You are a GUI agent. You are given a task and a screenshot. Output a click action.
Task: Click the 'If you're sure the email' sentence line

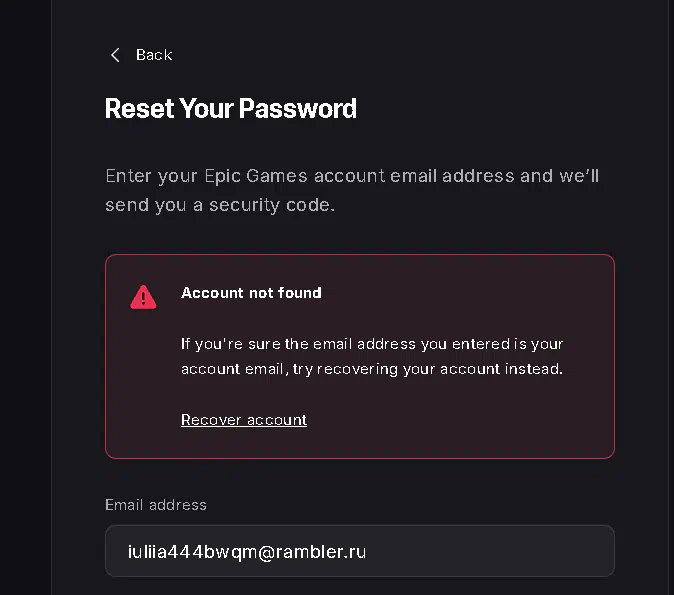click(x=372, y=344)
